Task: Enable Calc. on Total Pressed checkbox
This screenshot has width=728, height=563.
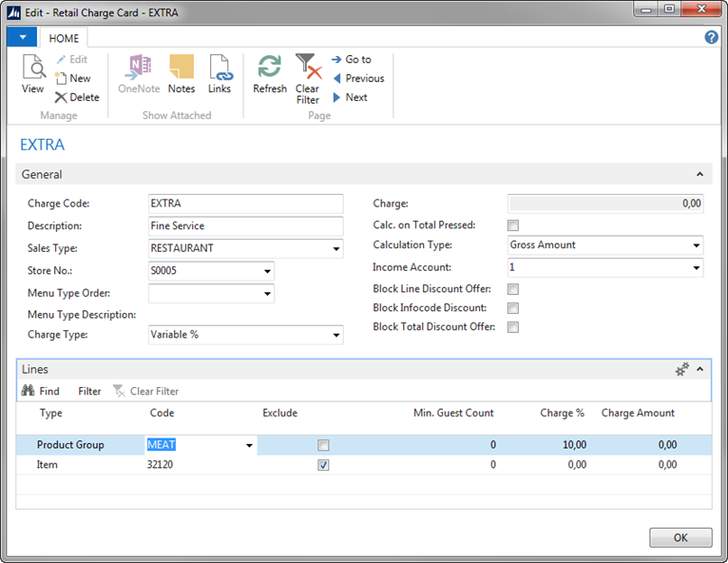Action: tap(513, 225)
